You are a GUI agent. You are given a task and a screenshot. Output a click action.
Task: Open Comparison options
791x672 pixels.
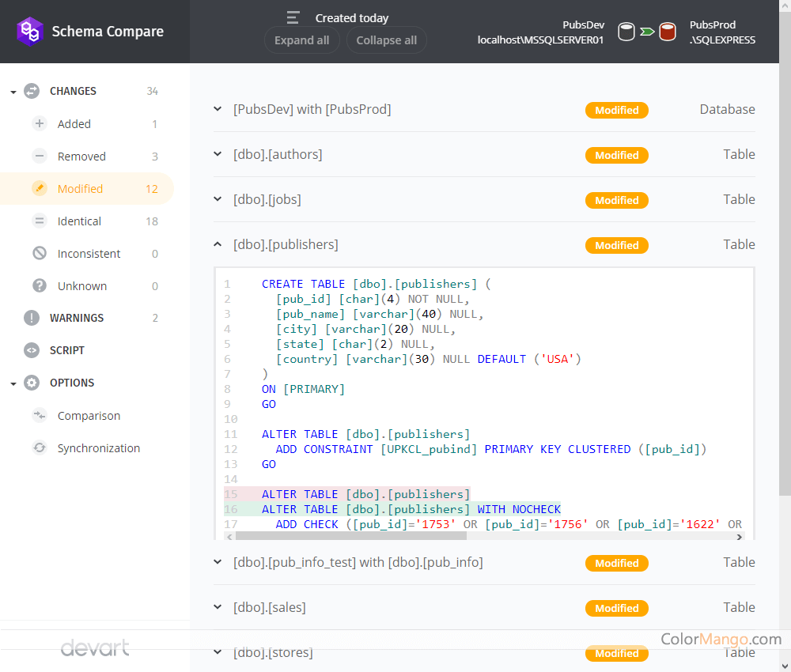(x=87, y=415)
